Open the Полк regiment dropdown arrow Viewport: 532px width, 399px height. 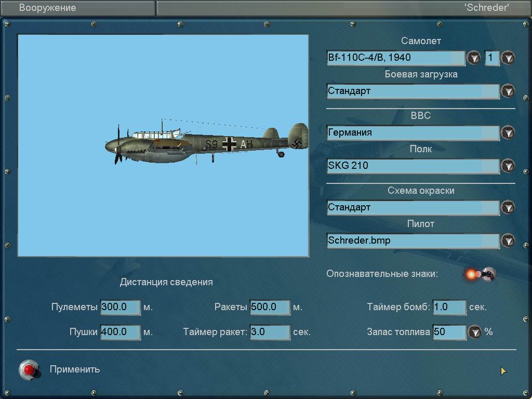tap(508, 166)
